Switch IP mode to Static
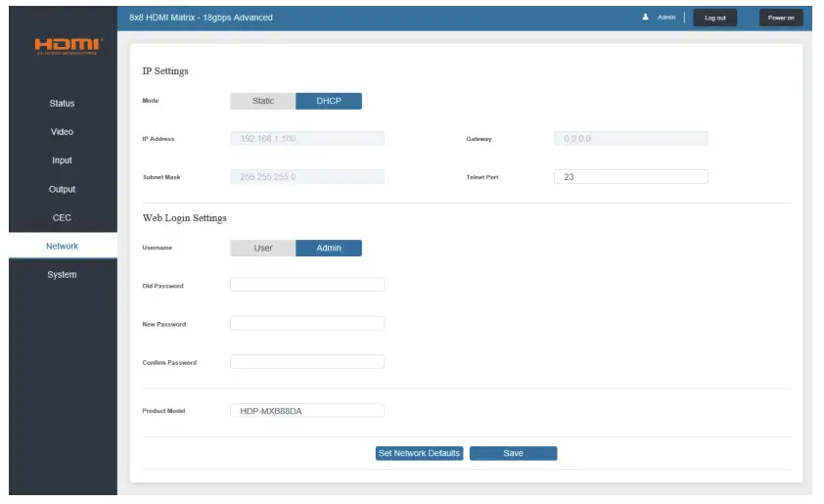The image size is (824, 504). coord(262,101)
